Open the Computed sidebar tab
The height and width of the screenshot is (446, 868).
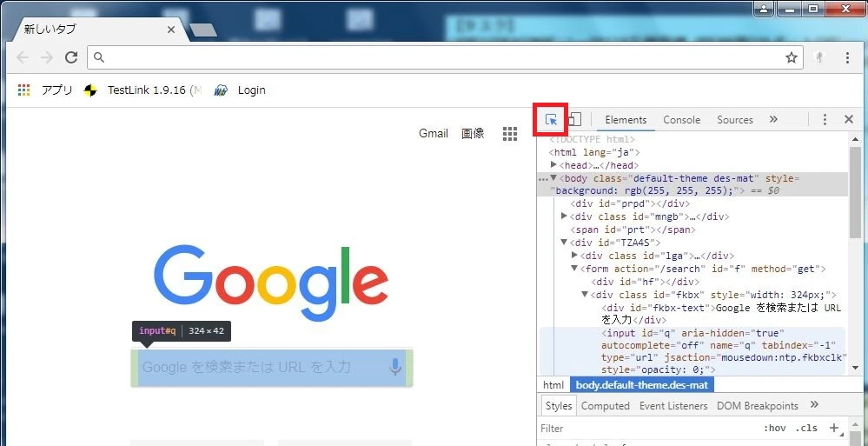pos(605,405)
